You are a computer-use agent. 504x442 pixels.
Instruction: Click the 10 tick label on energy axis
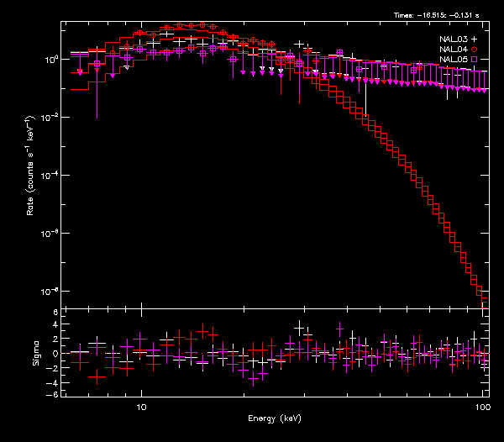tap(141, 407)
